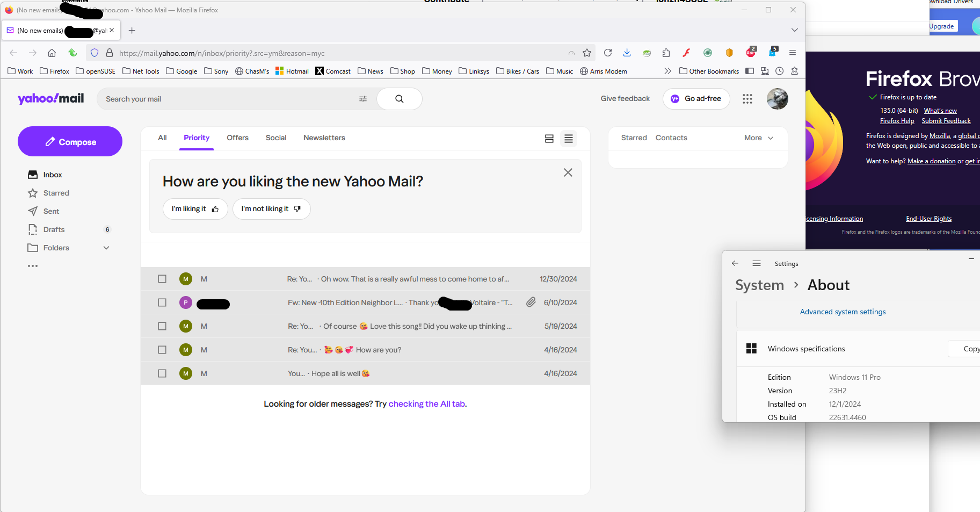Show more sidebar options ellipsis
Image resolution: width=980 pixels, height=512 pixels.
(x=33, y=266)
